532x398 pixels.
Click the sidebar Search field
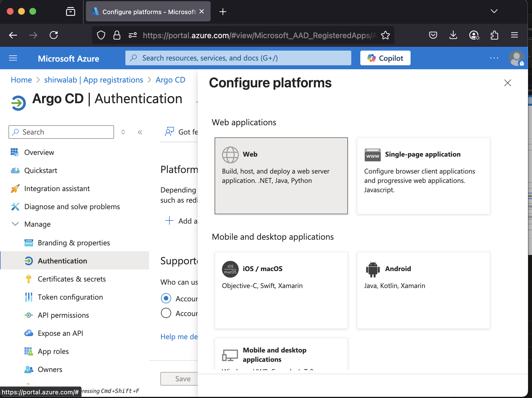pos(61,132)
